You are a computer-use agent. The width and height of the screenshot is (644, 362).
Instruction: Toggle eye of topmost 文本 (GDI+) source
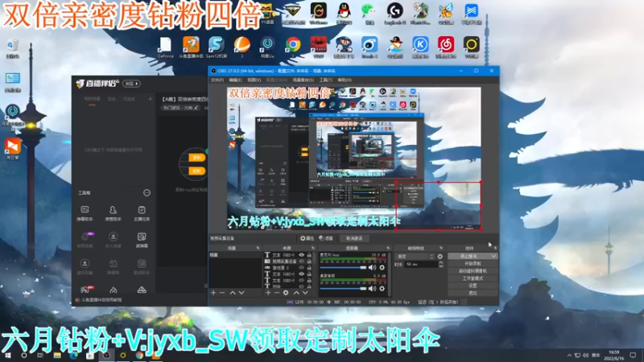coord(301,255)
